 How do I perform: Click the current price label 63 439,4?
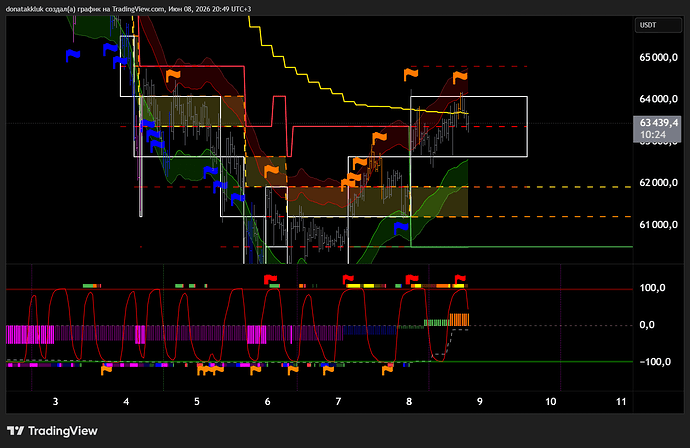(x=658, y=123)
